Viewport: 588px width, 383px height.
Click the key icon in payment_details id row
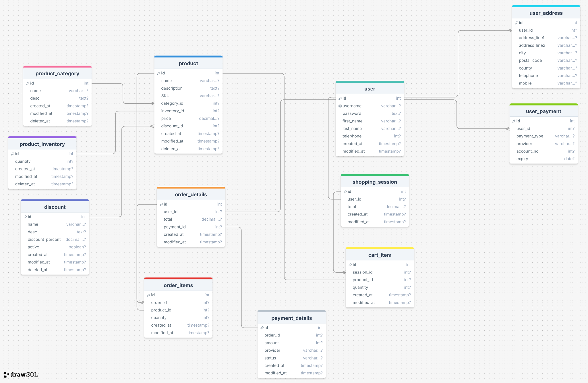(x=262, y=328)
